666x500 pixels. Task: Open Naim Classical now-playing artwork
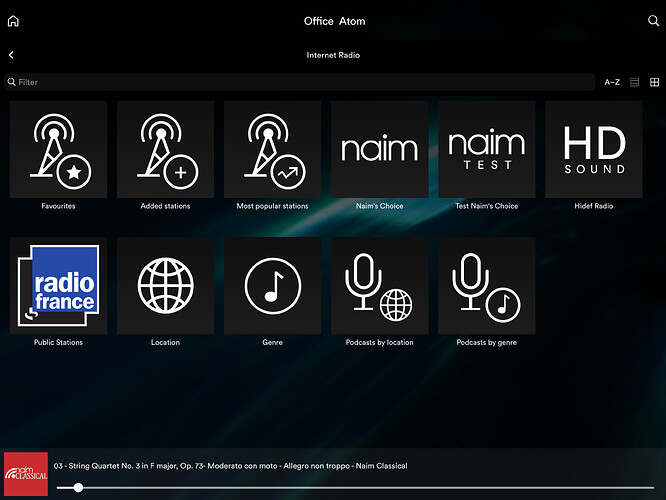pos(26,474)
